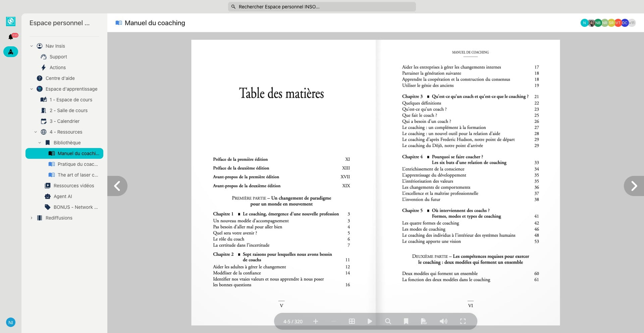644x333 pixels.
Task: Open Ressources vidéos
Action: [x=74, y=186]
